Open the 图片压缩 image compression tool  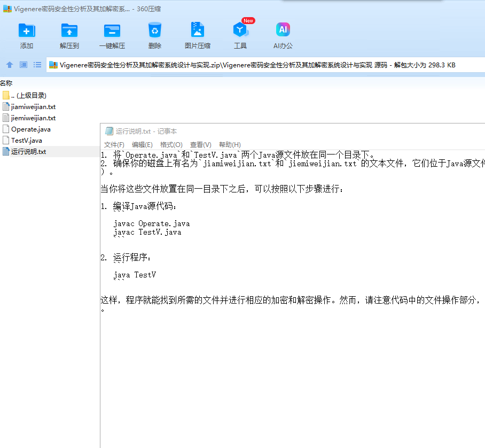tap(197, 30)
